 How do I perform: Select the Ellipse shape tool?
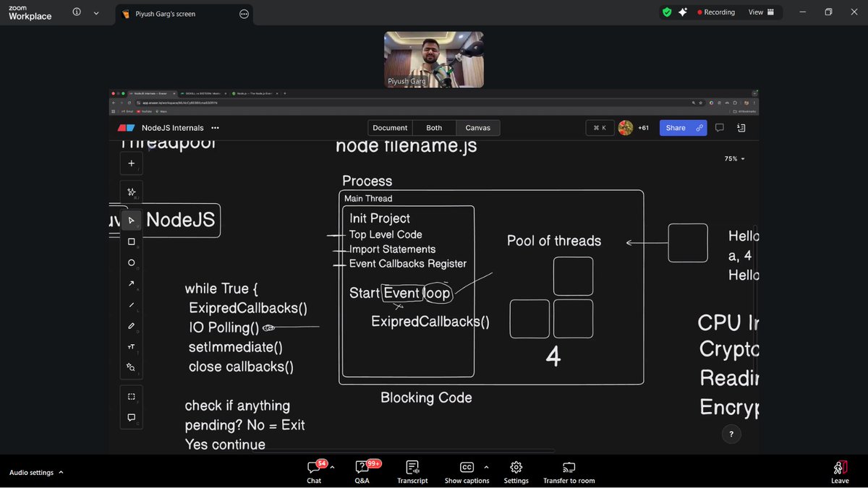click(x=131, y=262)
